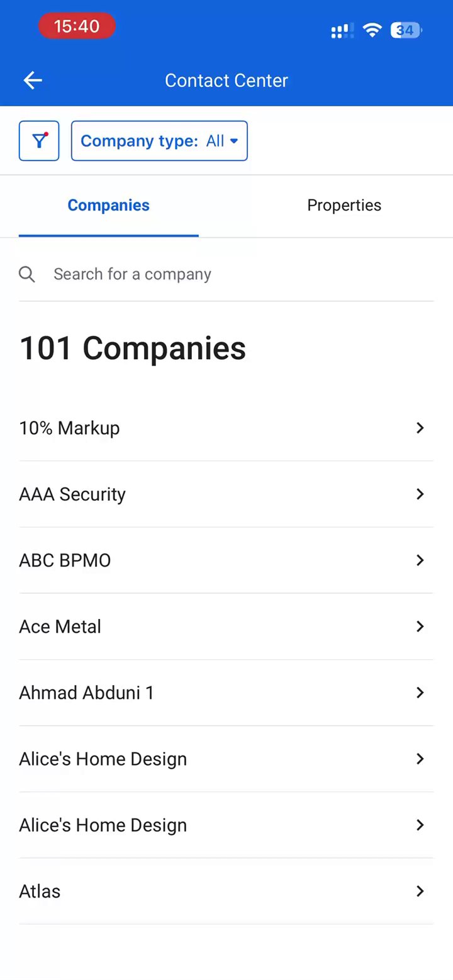Open the Ace Metal company

(x=60, y=626)
